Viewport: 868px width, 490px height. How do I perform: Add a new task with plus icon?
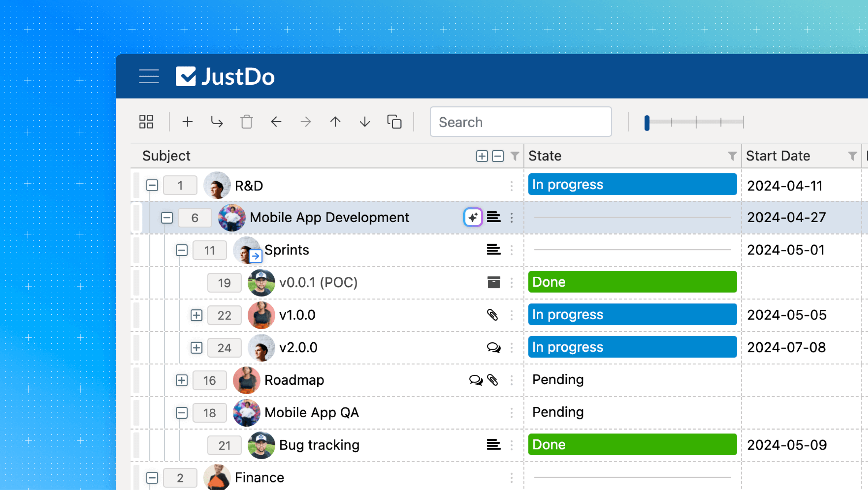click(187, 122)
